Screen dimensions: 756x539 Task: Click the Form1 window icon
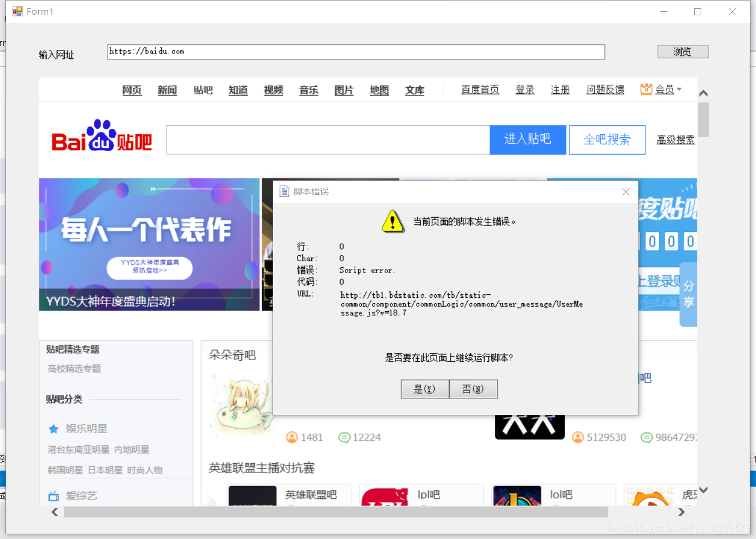18,11
